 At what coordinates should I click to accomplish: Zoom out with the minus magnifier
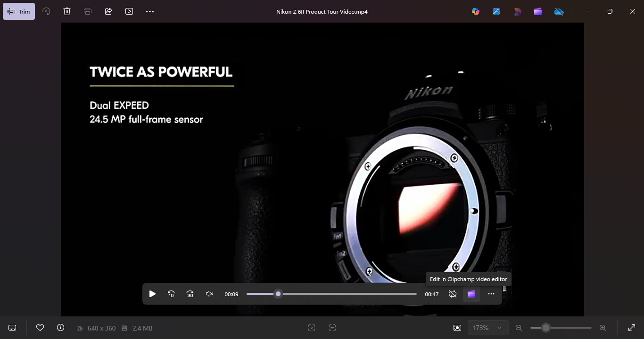pos(519,328)
